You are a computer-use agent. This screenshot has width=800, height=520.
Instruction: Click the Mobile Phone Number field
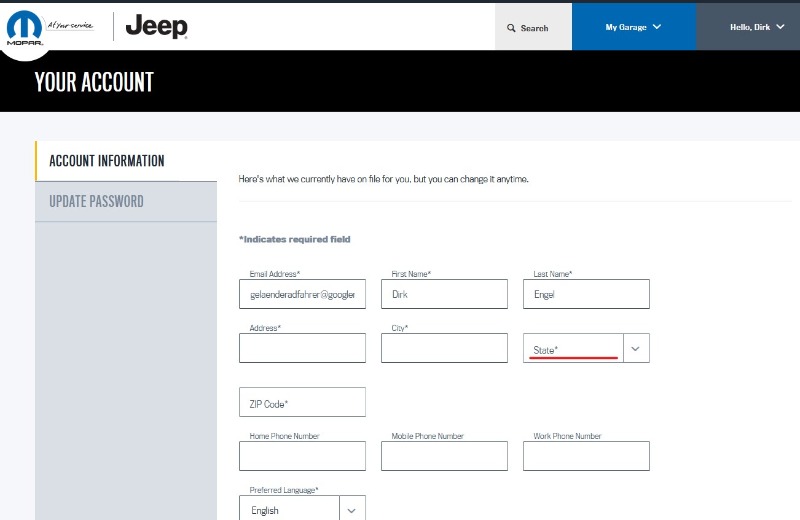point(444,456)
